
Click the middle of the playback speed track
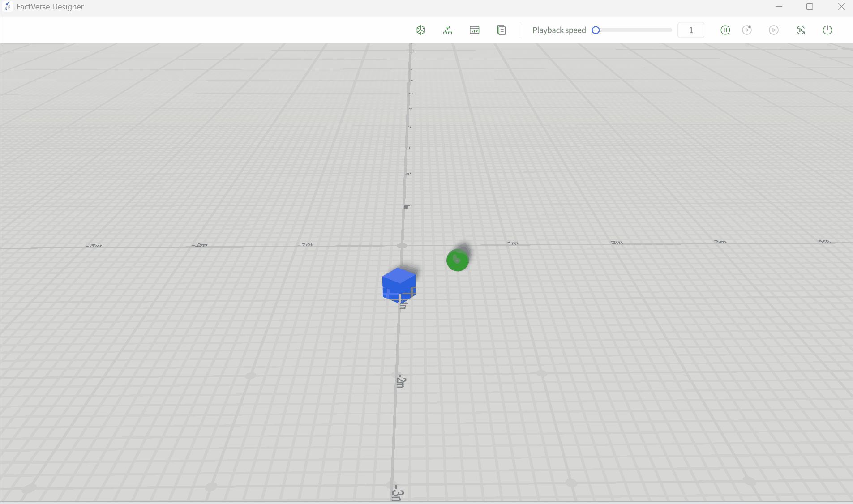634,30
